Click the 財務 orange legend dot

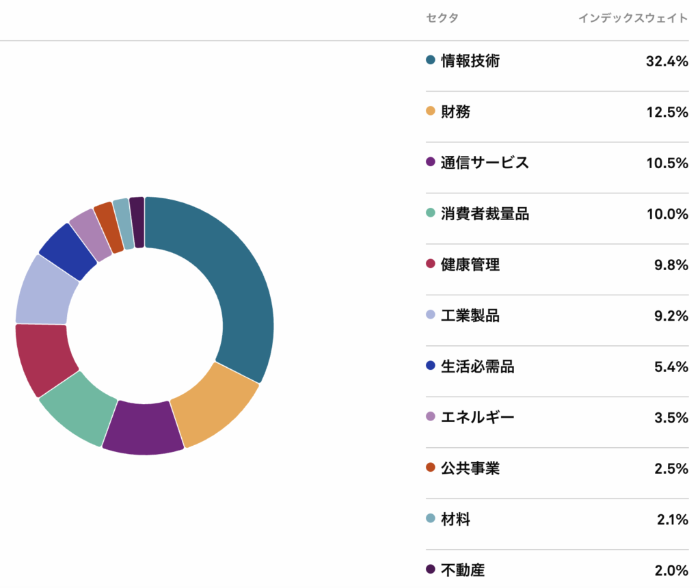tap(430, 111)
